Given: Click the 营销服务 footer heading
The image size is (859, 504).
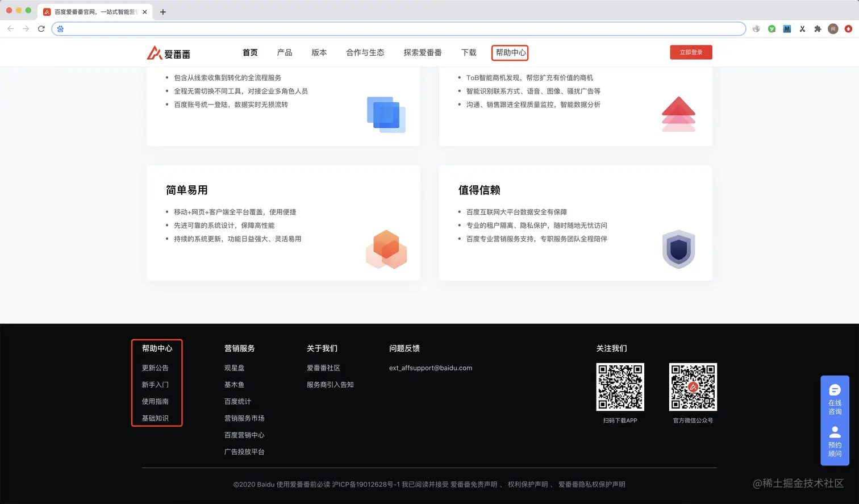Looking at the screenshot, I should (x=239, y=348).
